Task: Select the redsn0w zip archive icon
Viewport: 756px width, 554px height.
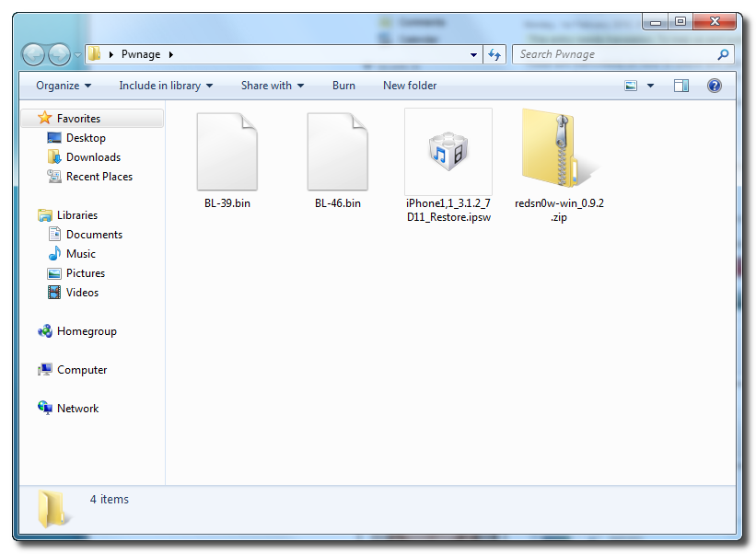Action: pos(559,148)
